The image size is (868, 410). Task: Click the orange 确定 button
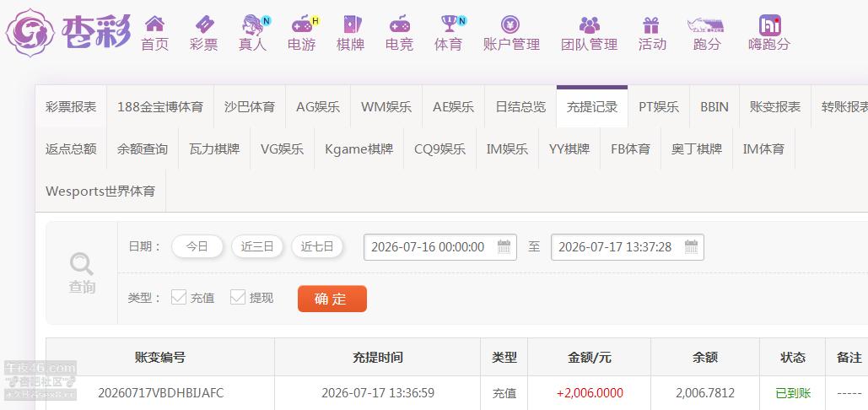[332, 299]
